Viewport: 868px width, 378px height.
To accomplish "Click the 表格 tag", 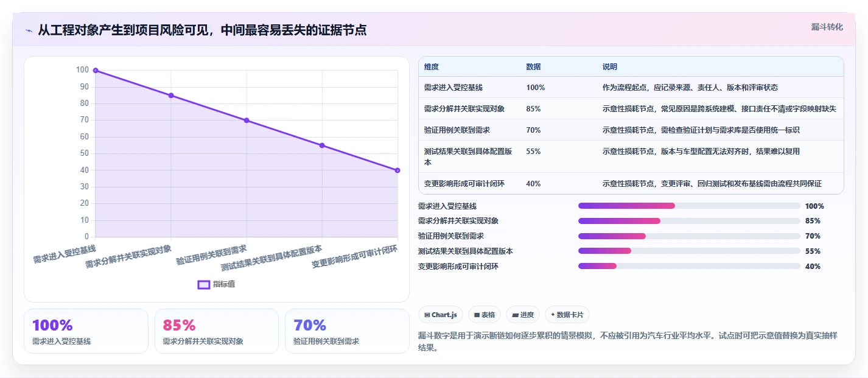I will click(485, 315).
